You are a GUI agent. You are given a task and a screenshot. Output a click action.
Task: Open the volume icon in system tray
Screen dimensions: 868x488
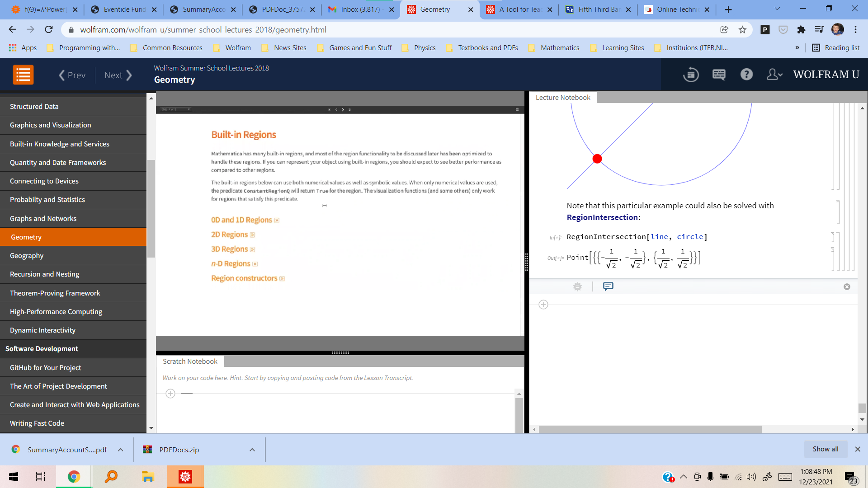[751, 477]
